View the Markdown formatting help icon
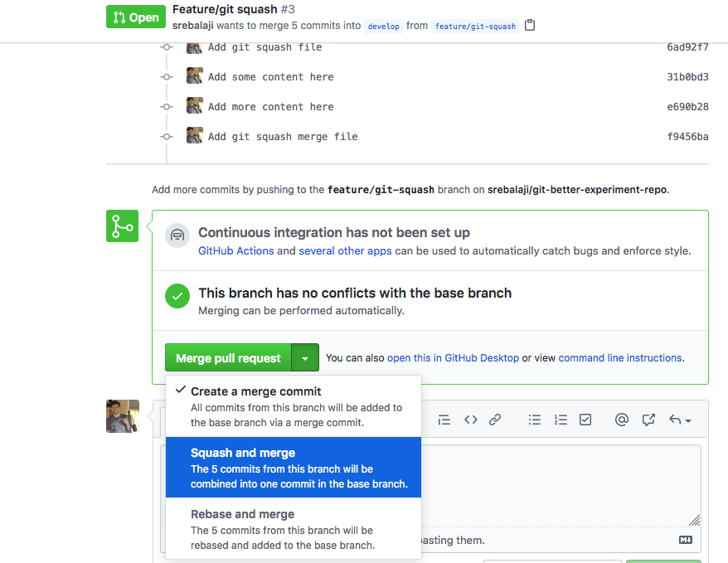 click(685, 539)
